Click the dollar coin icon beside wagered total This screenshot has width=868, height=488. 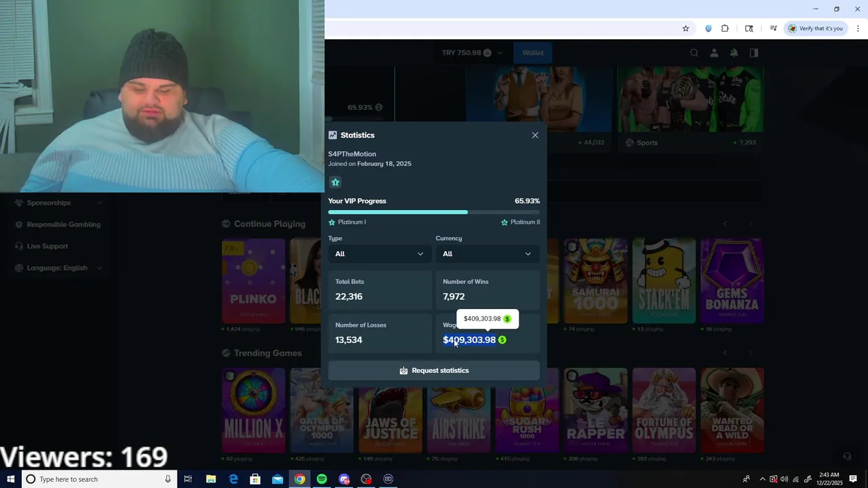pos(502,340)
